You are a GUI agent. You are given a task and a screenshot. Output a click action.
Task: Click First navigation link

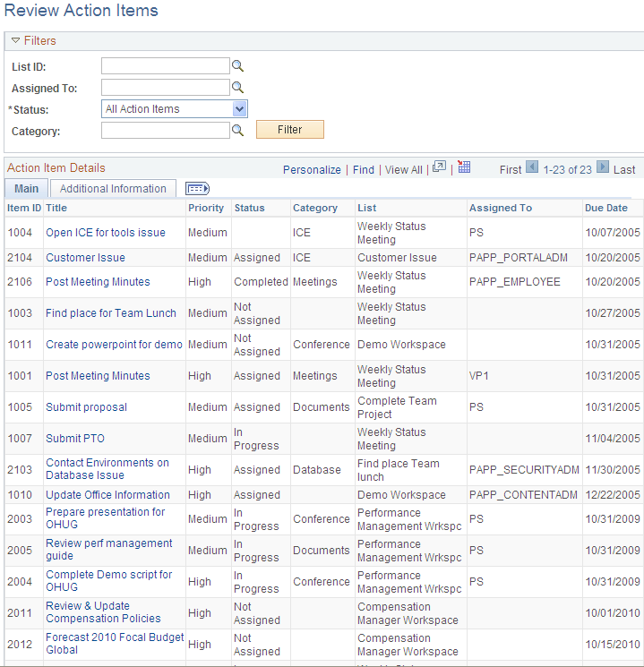pyautogui.click(x=511, y=170)
